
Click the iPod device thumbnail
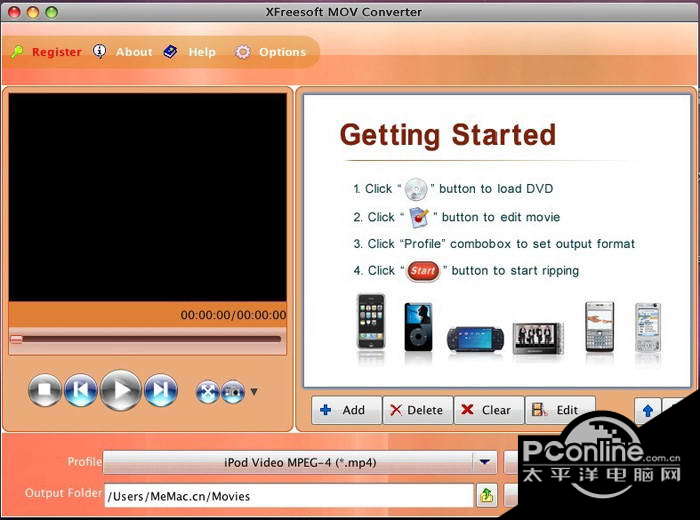(418, 327)
